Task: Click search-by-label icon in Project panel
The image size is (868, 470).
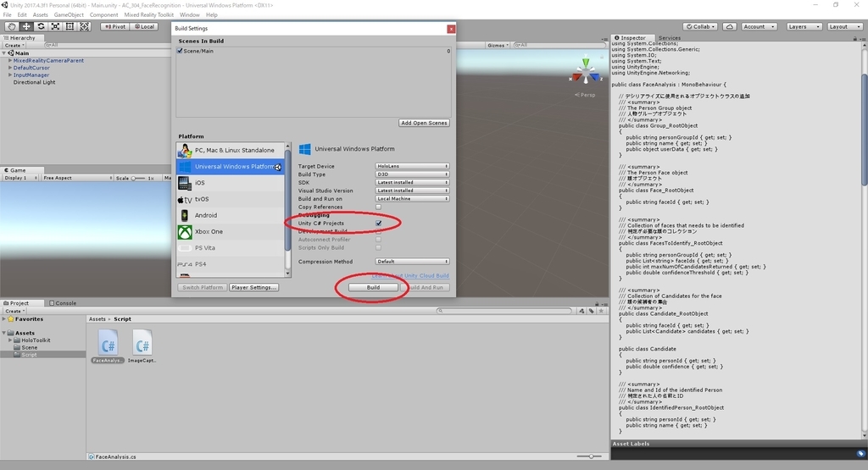Action: (x=591, y=311)
